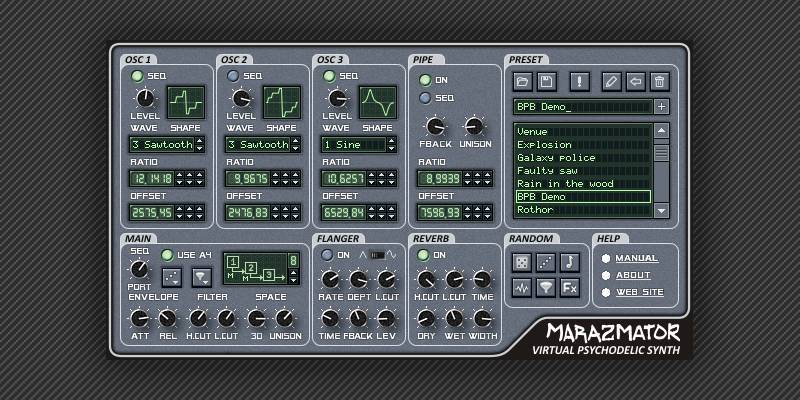Open the Manual link
This screenshot has height=400, width=800.
tap(636, 258)
